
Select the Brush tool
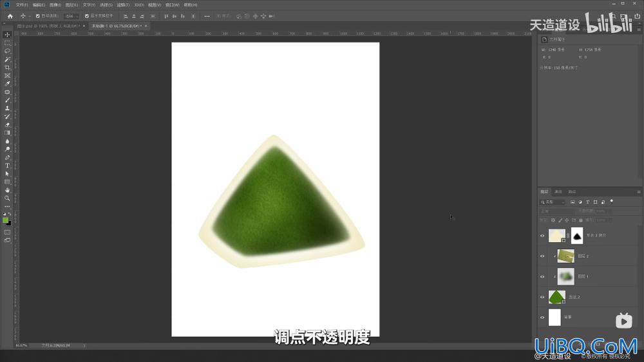click(7, 100)
